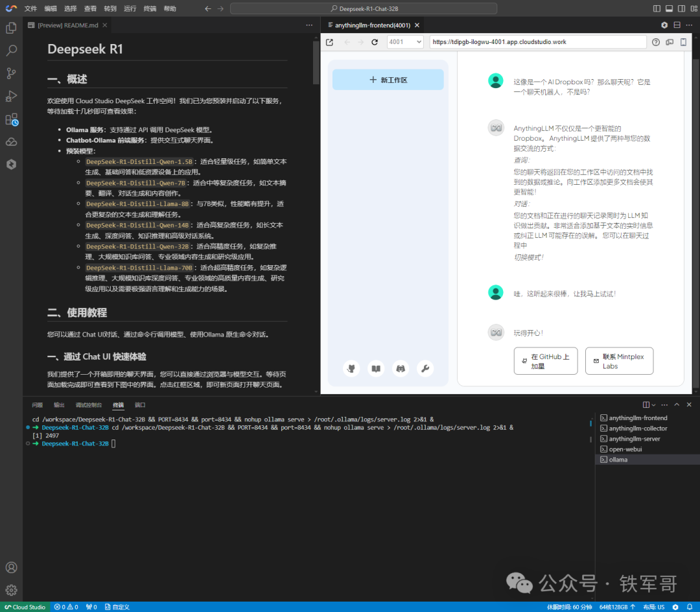
Task: Open settings wrench icon in AnythingLLM sidebar
Action: (425, 369)
